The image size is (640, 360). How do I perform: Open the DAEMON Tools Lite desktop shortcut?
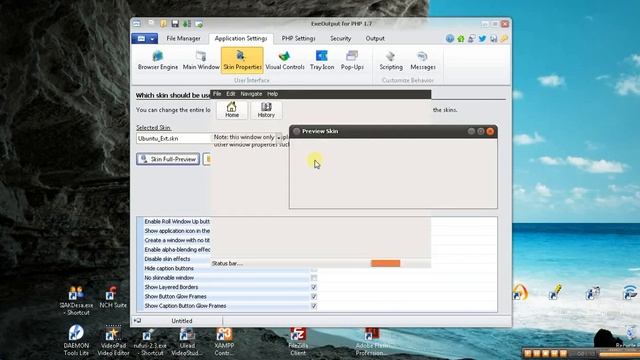76,340
